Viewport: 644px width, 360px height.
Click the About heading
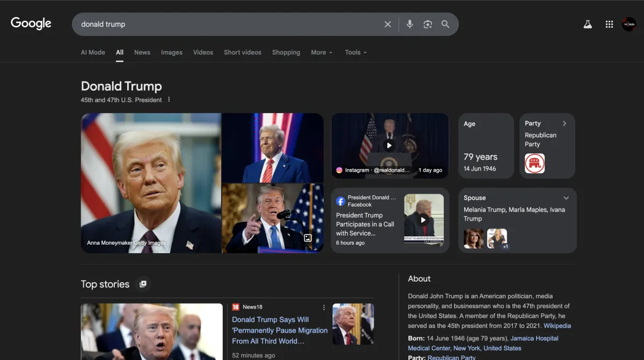(x=419, y=278)
